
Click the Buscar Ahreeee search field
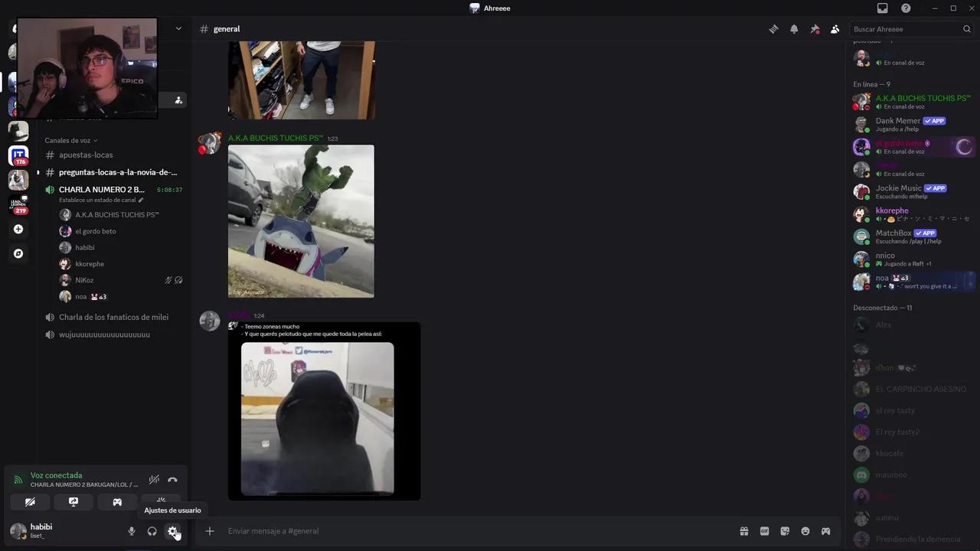(x=911, y=29)
